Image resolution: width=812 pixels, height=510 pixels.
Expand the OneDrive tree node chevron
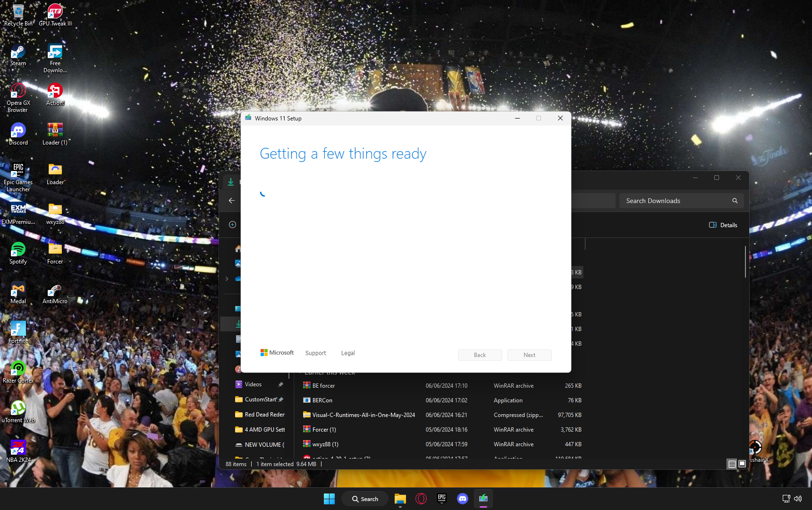tap(227, 279)
